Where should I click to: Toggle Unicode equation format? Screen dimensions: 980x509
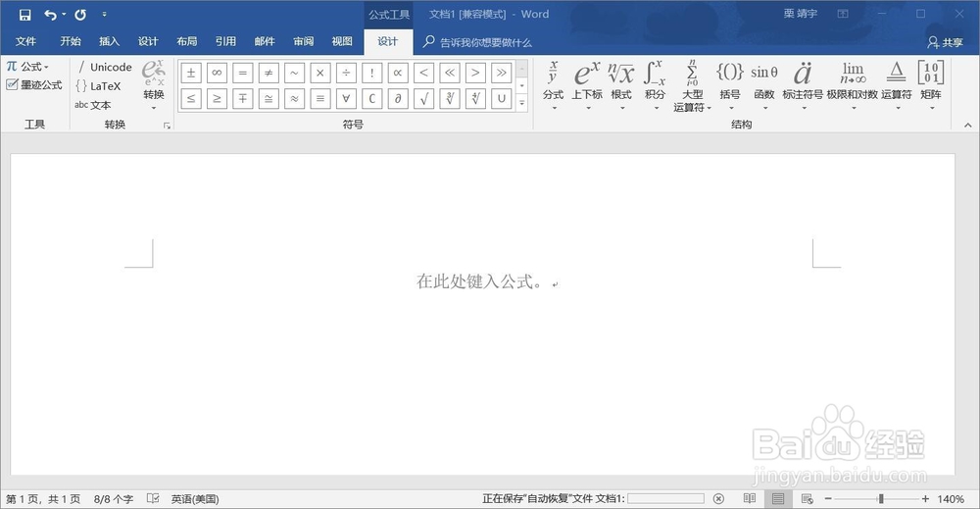coord(104,67)
